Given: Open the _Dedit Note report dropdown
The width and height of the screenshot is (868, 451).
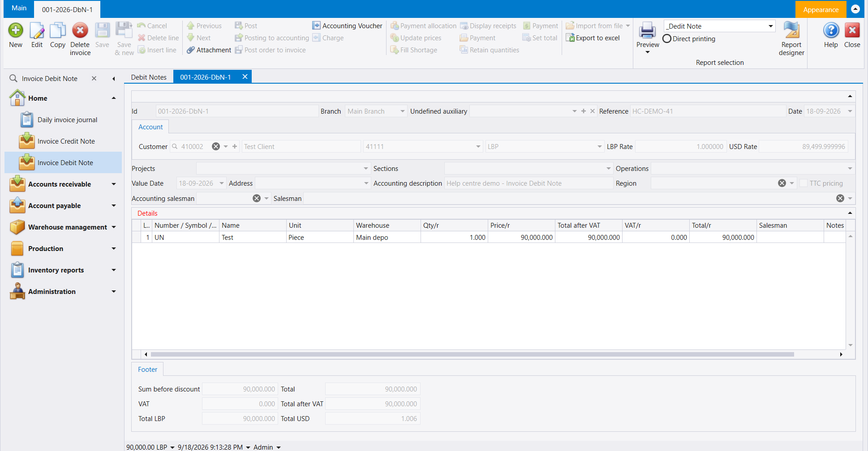Looking at the screenshot, I should (x=771, y=26).
